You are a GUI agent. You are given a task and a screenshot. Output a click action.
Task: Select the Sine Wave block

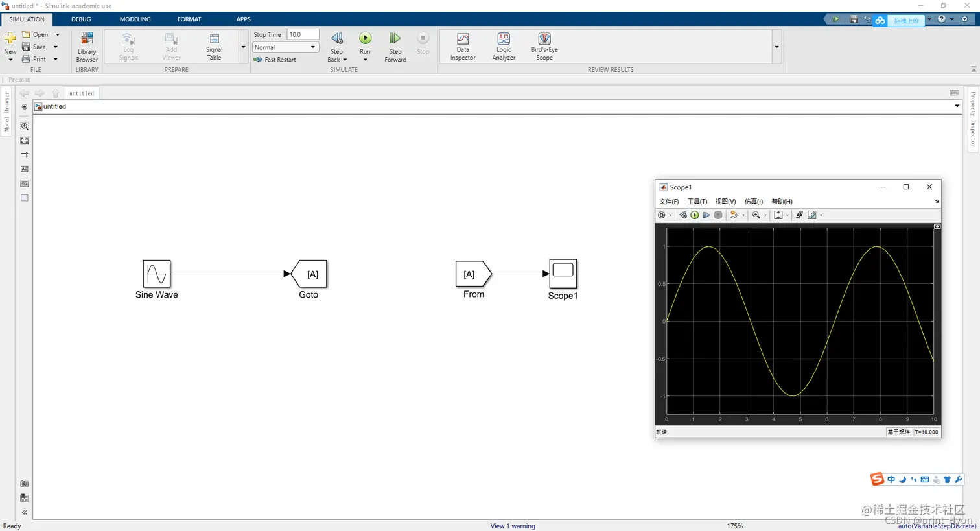[x=157, y=274]
